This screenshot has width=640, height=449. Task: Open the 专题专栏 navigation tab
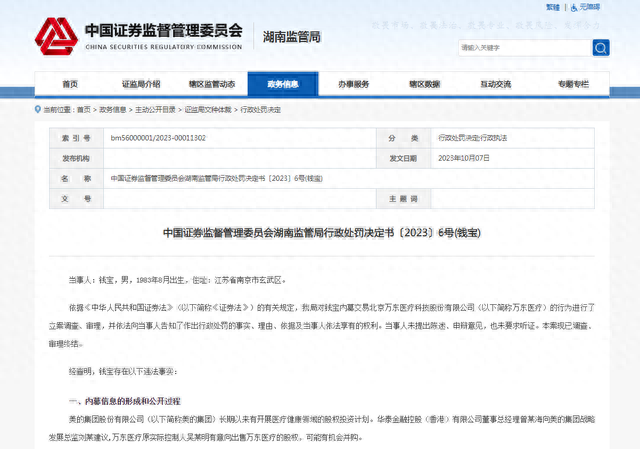573,84
